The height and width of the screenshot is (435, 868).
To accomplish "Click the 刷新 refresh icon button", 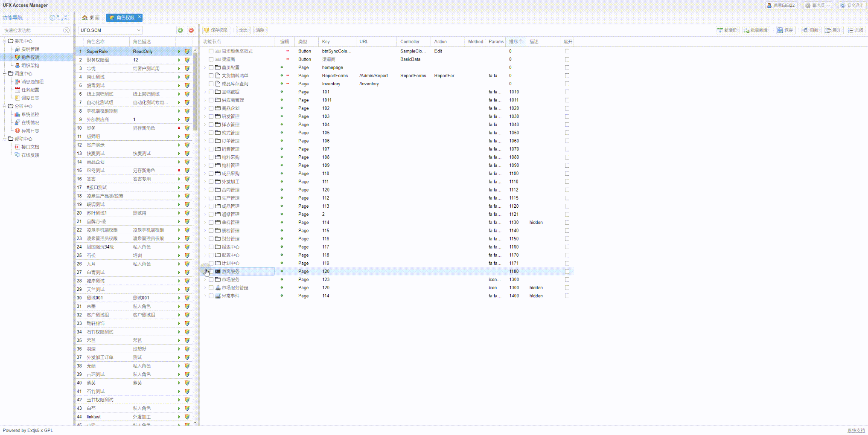I will click(x=810, y=30).
